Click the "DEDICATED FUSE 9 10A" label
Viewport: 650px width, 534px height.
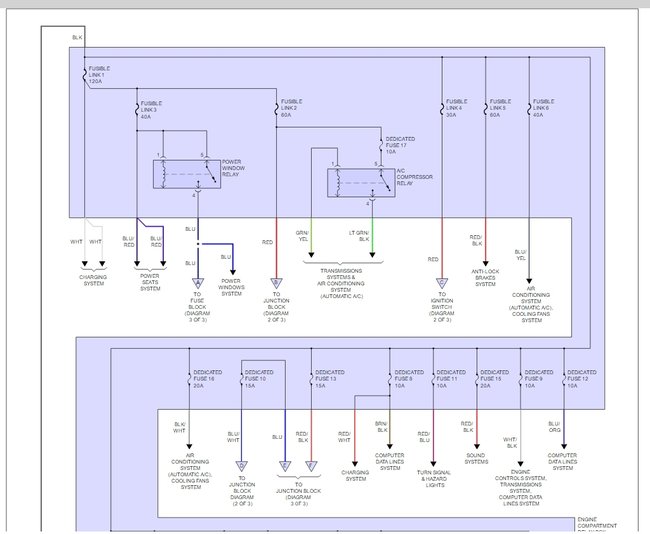point(539,379)
